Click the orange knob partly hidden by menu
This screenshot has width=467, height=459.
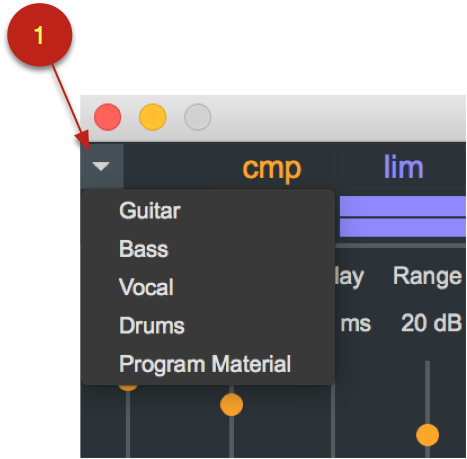[129, 387]
